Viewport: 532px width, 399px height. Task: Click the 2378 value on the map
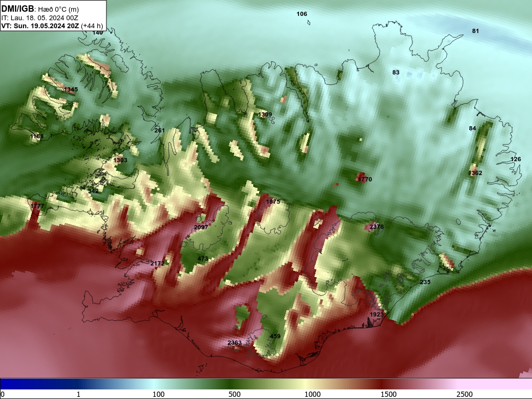click(377, 227)
